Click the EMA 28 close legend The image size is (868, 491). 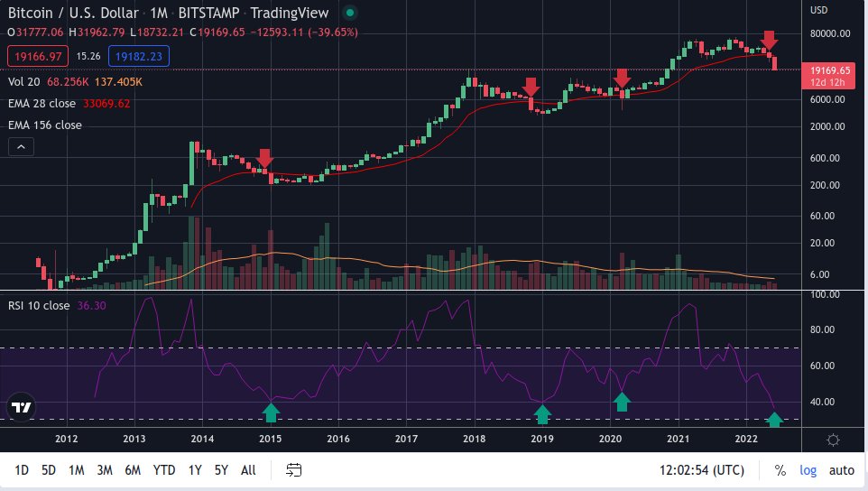tap(42, 104)
